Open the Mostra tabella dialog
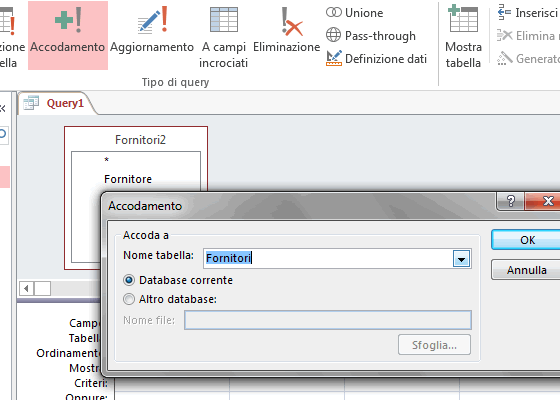The image size is (560, 400). tap(463, 35)
